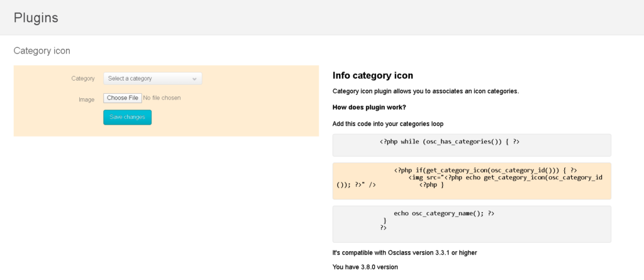Open the Select a category dropdown
Viewport: 644px width, 280px height.
tap(152, 79)
